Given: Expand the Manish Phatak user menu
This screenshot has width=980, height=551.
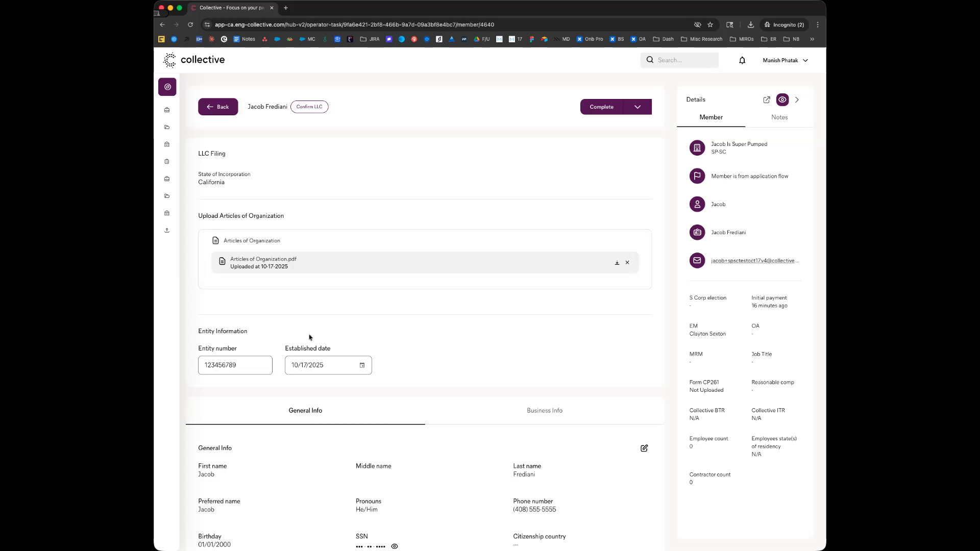Looking at the screenshot, I should pyautogui.click(x=785, y=60).
